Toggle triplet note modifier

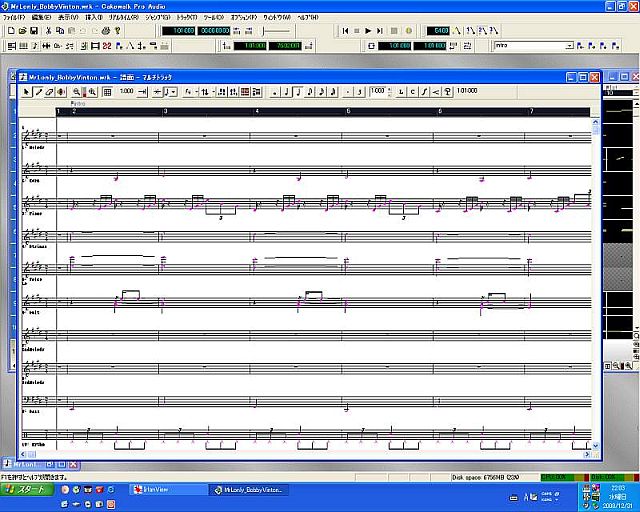(x=359, y=92)
